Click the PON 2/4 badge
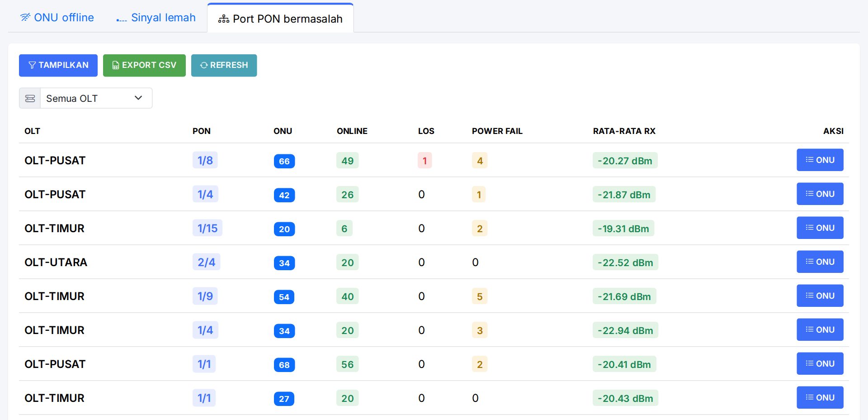The height and width of the screenshot is (420, 868). point(207,262)
